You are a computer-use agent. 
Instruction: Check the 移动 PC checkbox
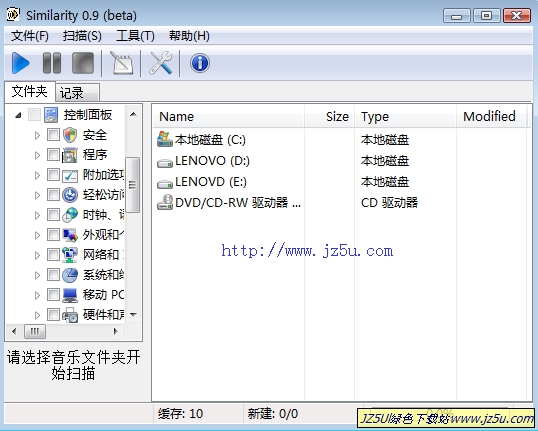pyautogui.click(x=53, y=295)
